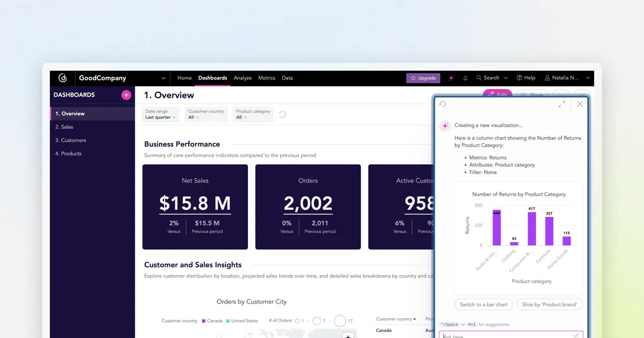The width and height of the screenshot is (644, 338).
Task: Open Product category All filter dropdown
Action: pos(253,114)
